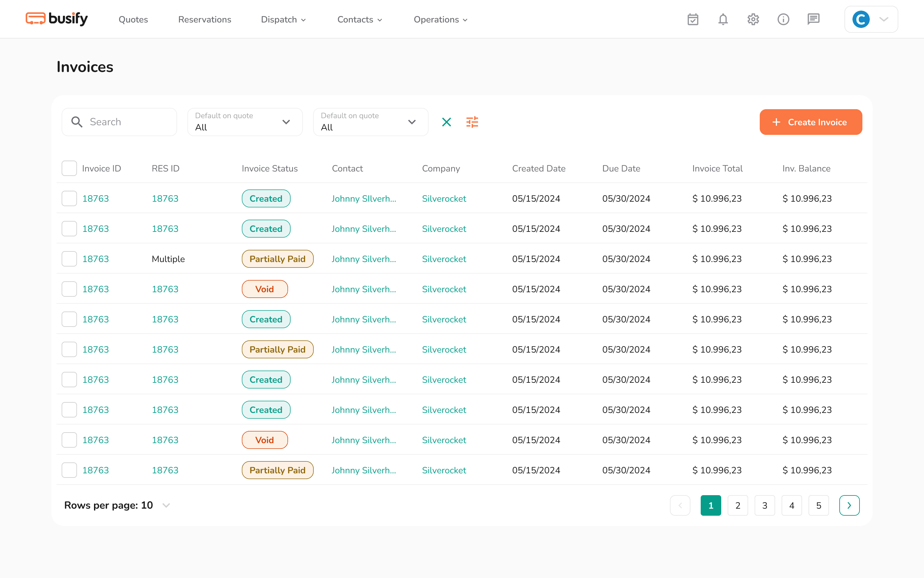Click Partially Paid badge in Multiple row
The height and width of the screenshot is (578, 924).
tap(278, 259)
